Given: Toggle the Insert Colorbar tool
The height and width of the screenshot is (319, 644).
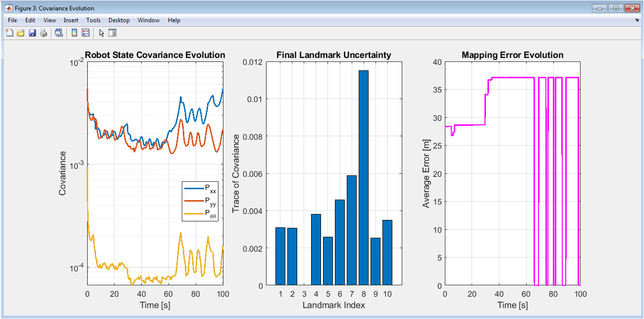Looking at the screenshot, I should click(x=74, y=33).
